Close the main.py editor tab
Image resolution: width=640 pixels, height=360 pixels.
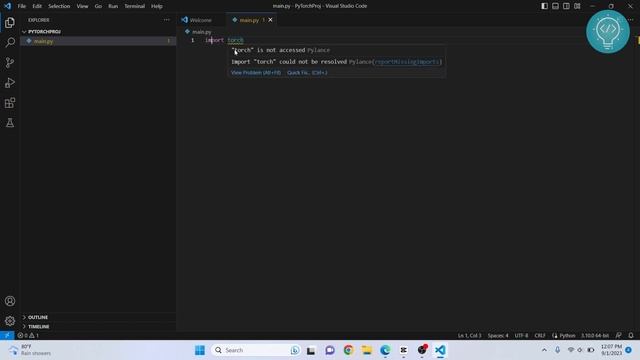click(x=270, y=20)
